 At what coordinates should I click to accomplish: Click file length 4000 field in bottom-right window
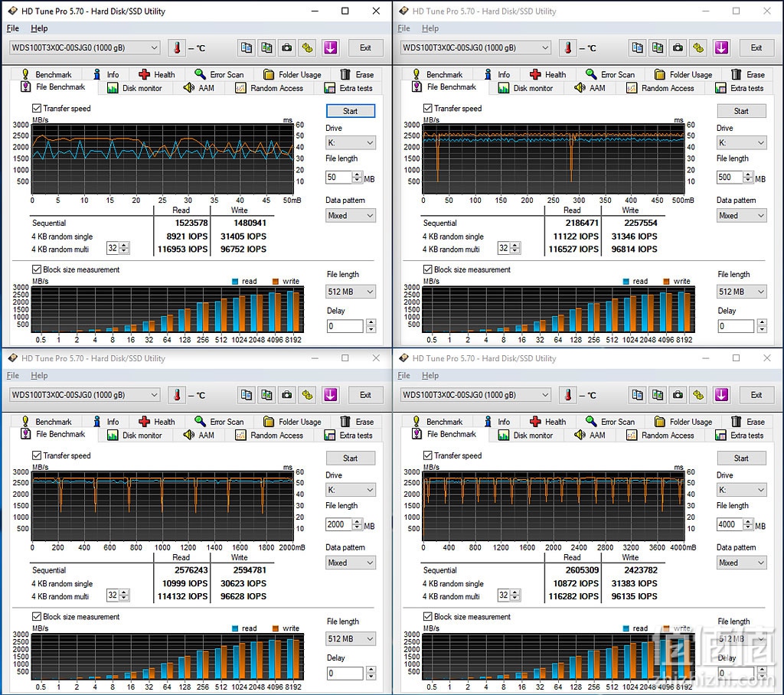(x=730, y=524)
